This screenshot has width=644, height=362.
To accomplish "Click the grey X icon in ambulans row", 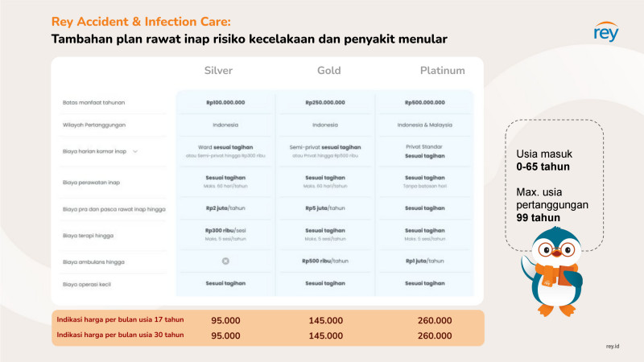I will (x=225, y=261).
